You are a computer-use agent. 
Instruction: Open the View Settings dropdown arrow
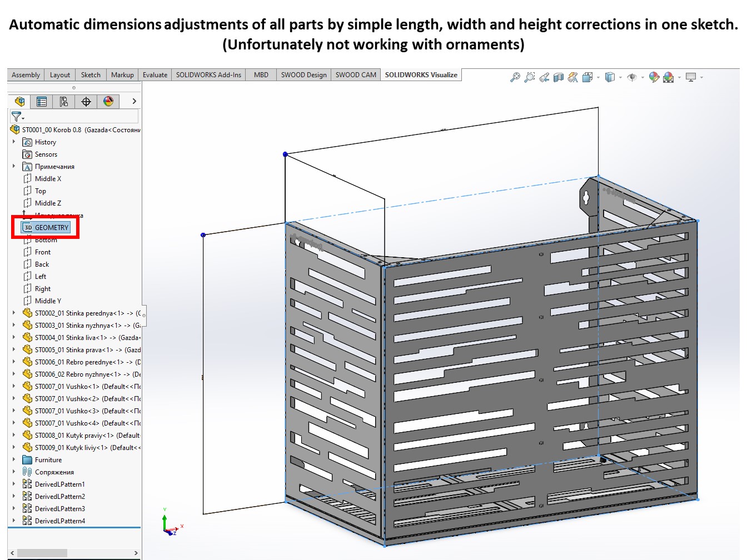(x=701, y=78)
